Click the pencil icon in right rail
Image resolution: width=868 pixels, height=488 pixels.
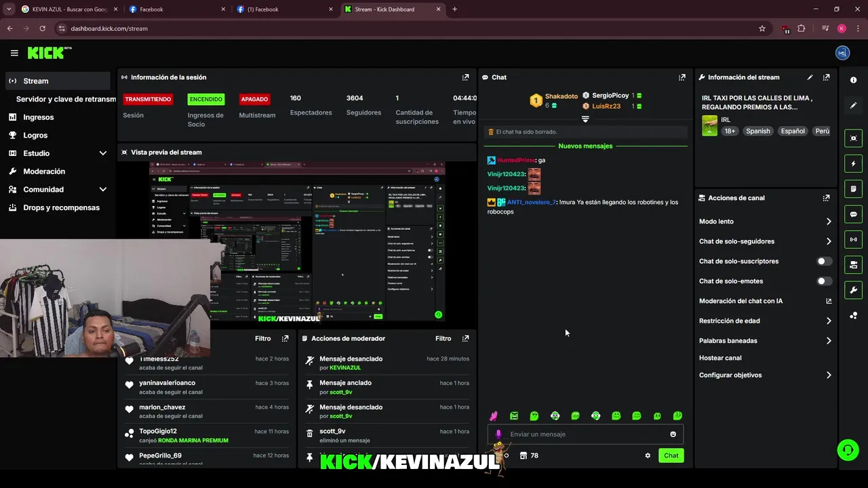[853, 106]
